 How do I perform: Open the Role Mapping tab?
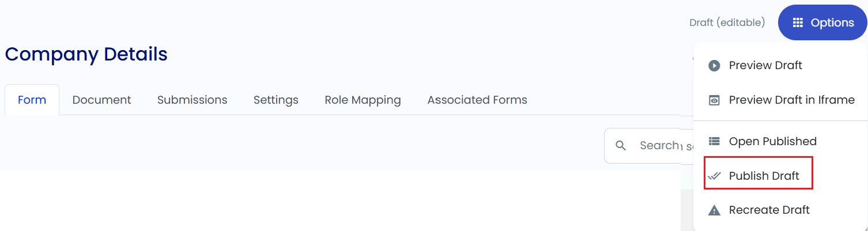tap(363, 100)
